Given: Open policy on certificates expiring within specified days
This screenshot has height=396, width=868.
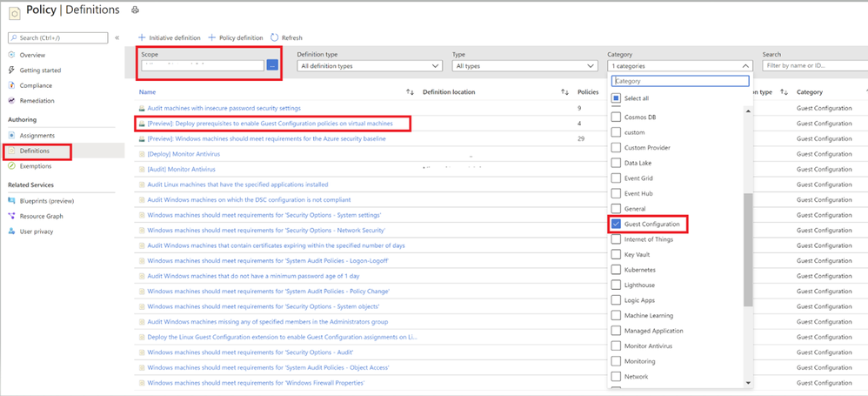Looking at the screenshot, I should 277,245.
